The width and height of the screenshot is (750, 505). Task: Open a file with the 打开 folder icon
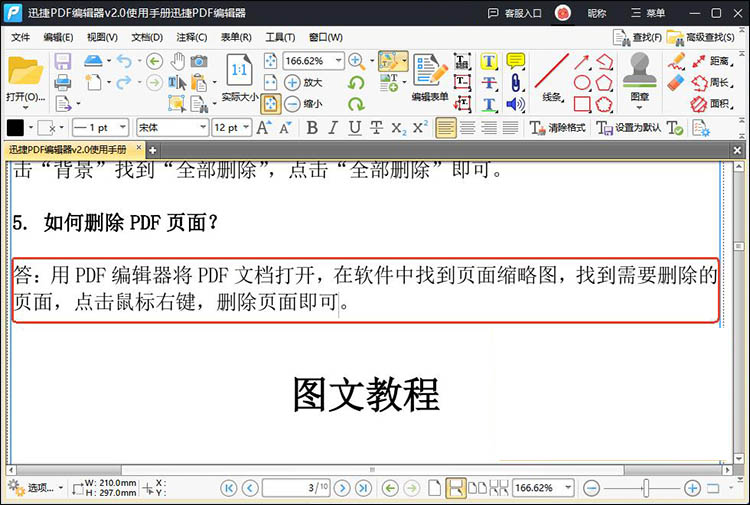coord(25,71)
